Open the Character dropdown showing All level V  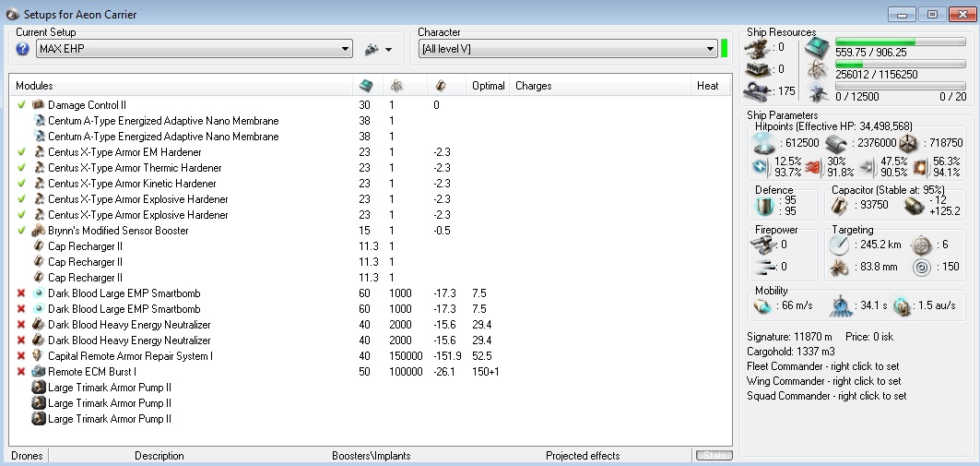click(568, 49)
